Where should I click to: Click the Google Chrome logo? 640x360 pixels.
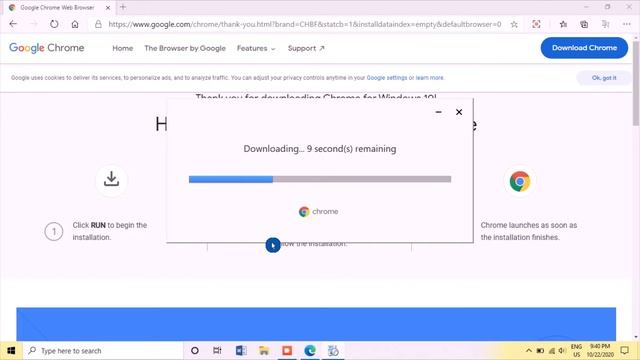tap(47, 48)
